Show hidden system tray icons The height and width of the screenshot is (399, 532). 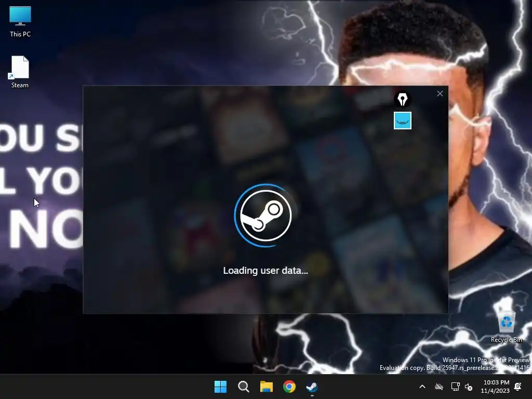pyautogui.click(x=422, y=387)
